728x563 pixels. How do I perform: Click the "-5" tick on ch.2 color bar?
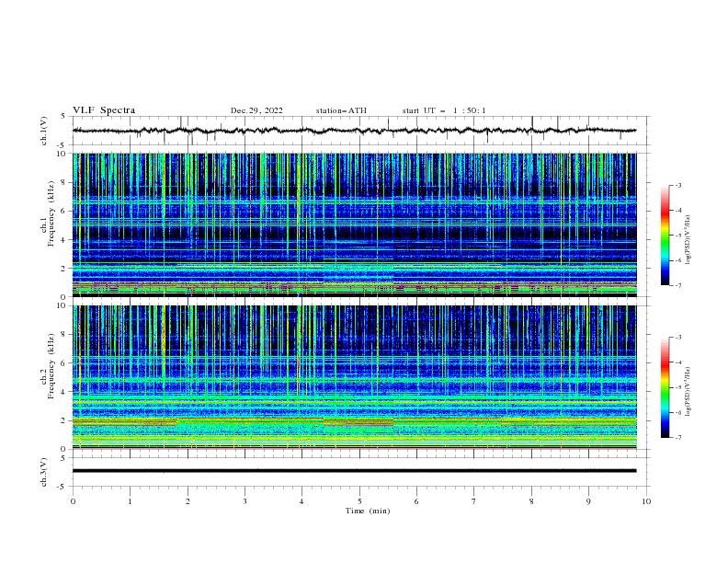coord(677,387)
